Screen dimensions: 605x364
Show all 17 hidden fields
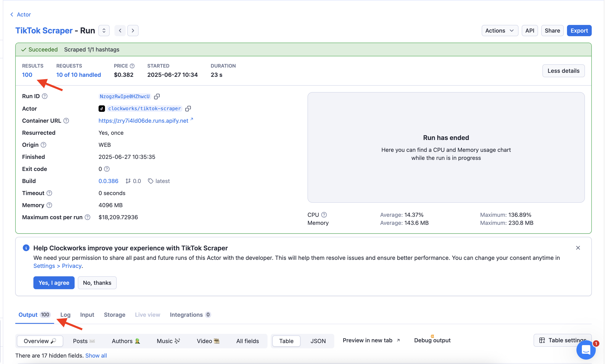(x=96, y=356)
